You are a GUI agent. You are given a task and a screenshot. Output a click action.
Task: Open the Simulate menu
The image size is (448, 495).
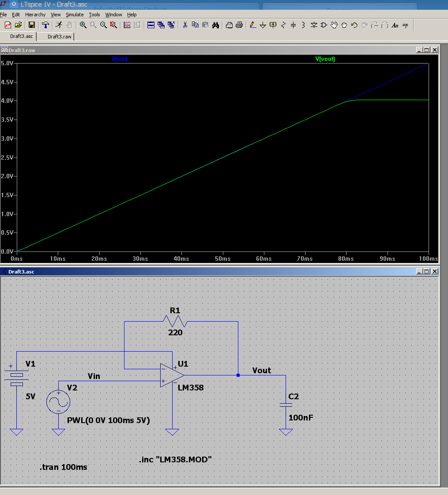75,15
